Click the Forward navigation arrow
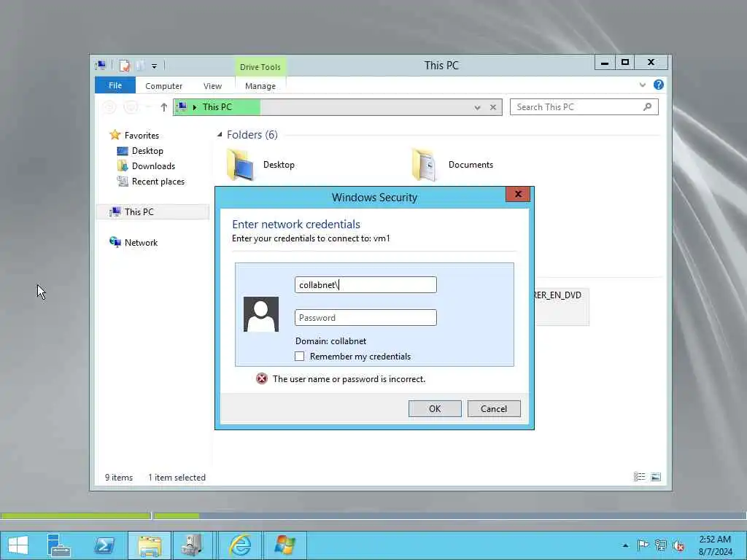 click(131, 107)
